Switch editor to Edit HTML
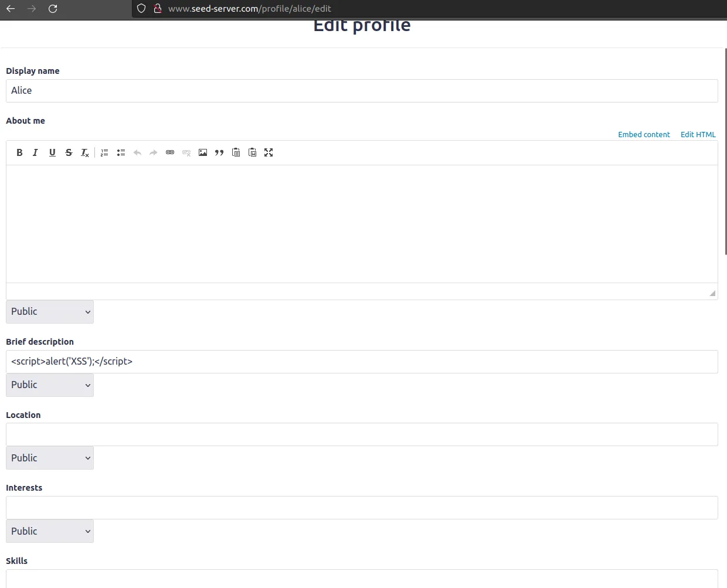 click(698, 135)
